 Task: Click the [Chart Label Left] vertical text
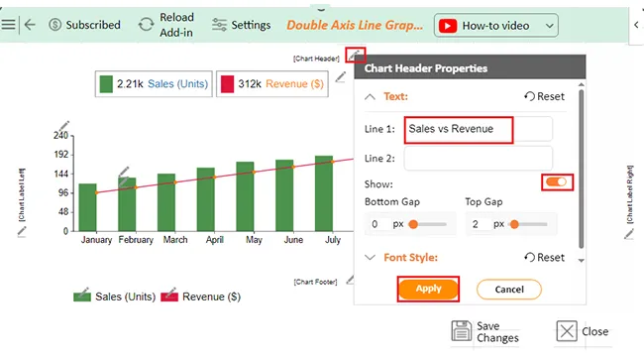(22, 195)
